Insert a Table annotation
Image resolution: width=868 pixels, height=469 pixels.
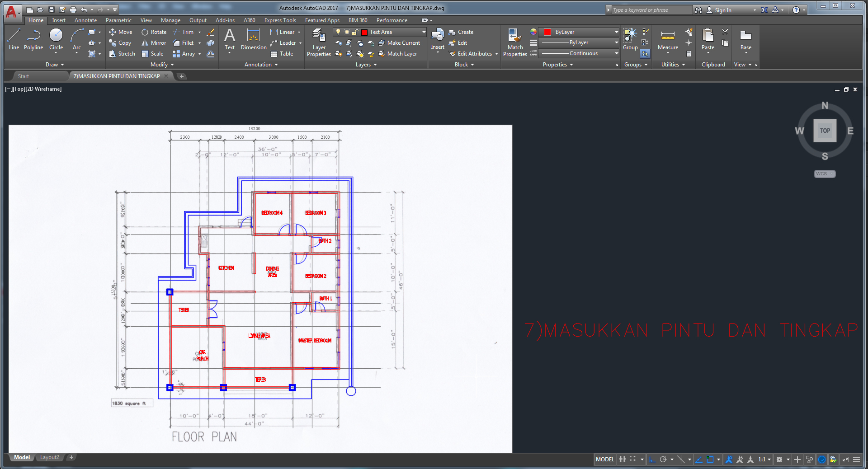pos(282,54)
